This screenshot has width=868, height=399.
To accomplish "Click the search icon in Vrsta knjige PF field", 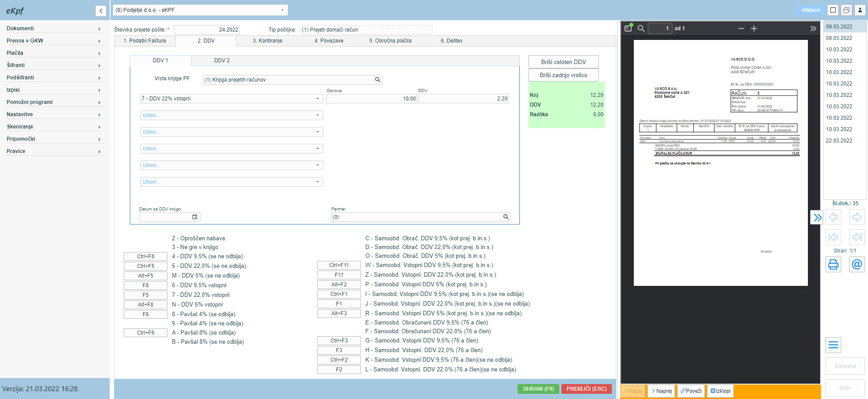I will click(x=377, y=80).
